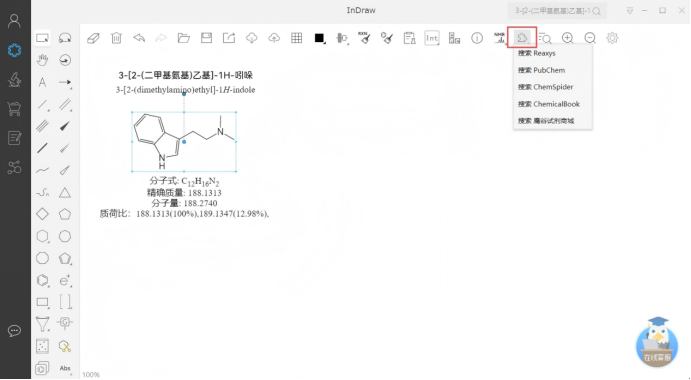Redo the last undone action
Screen dimensions: 691x380
click(161, 38)
